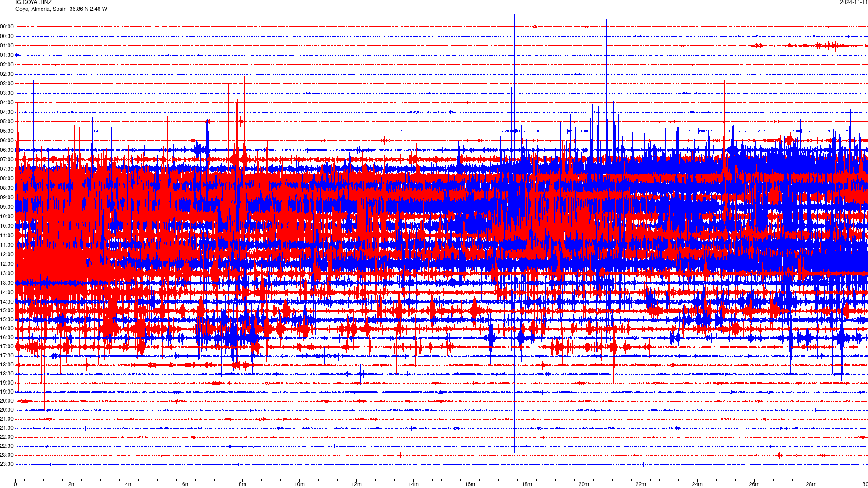Select the 17:00 time row label

(x=7, y=347)
